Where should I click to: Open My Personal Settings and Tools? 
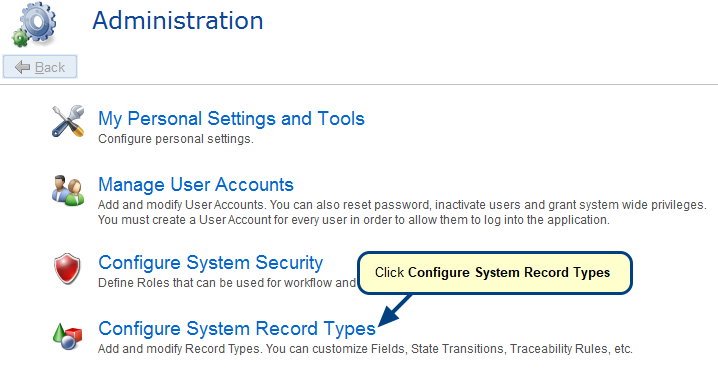pyautogui.click(x=231, y=119)
